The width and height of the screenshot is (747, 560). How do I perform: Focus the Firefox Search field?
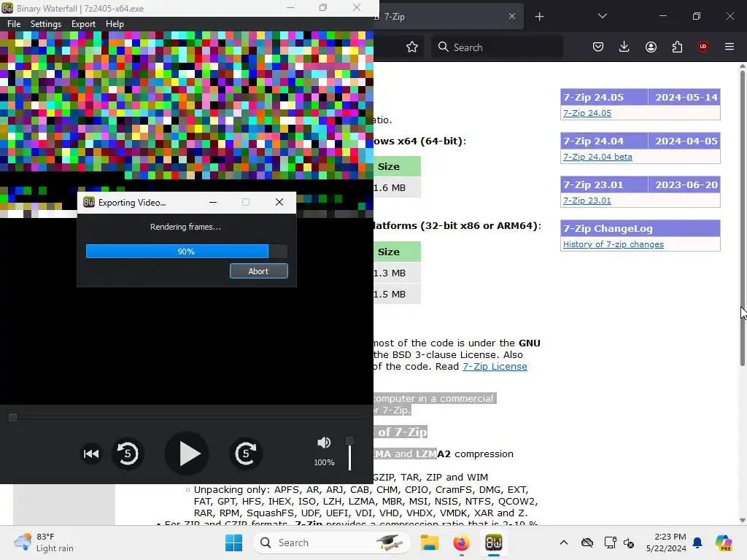497,47
